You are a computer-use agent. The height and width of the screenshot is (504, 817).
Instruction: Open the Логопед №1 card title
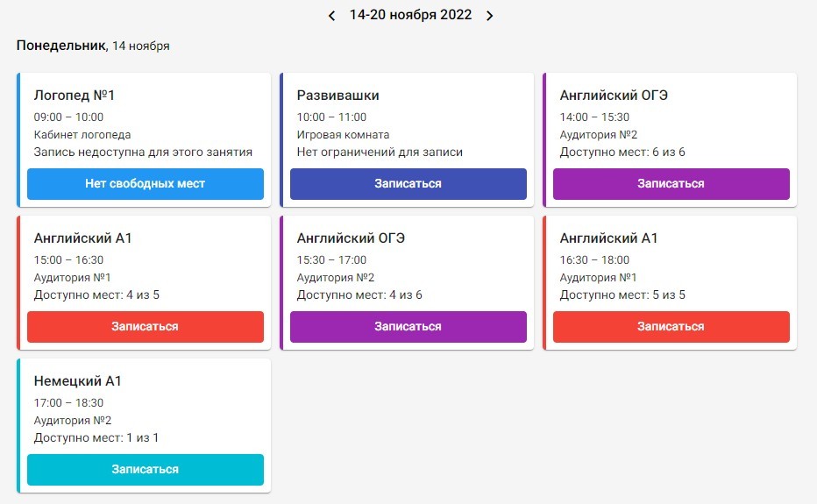pyautogui.click(x=75, y=96)
